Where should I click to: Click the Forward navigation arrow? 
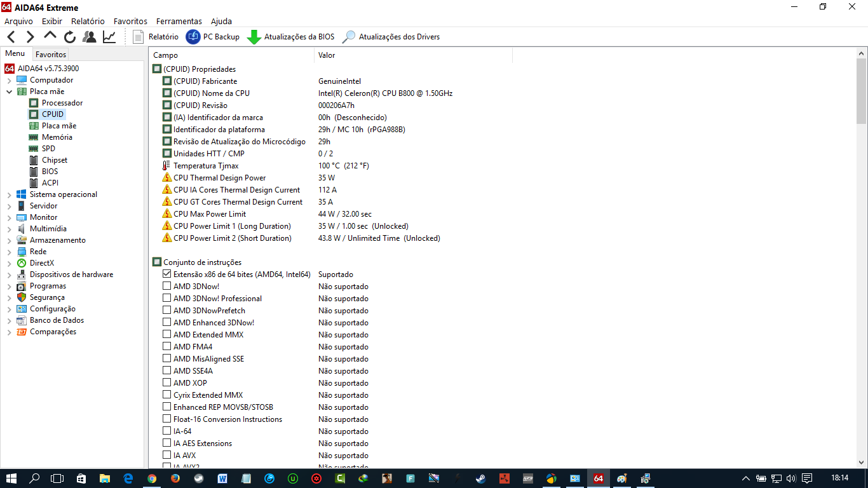30,37
